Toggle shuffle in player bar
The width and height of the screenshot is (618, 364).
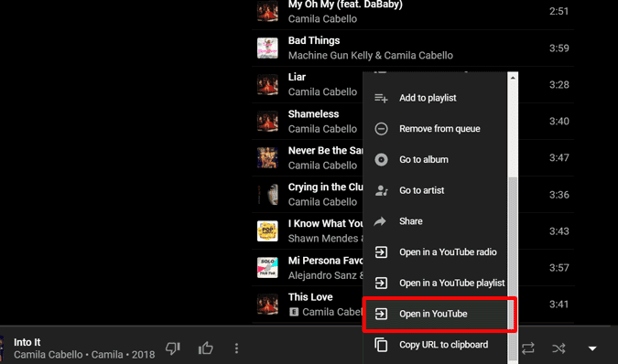pos(558,348)
